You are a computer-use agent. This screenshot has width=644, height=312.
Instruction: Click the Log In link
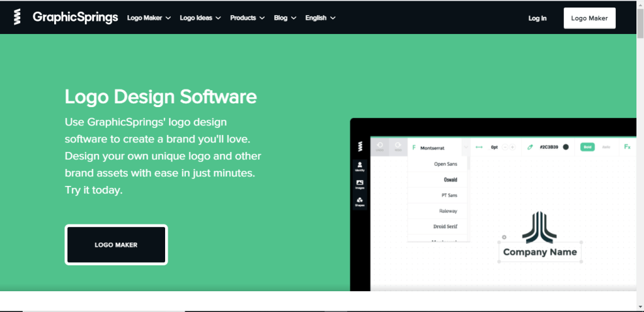537,18
